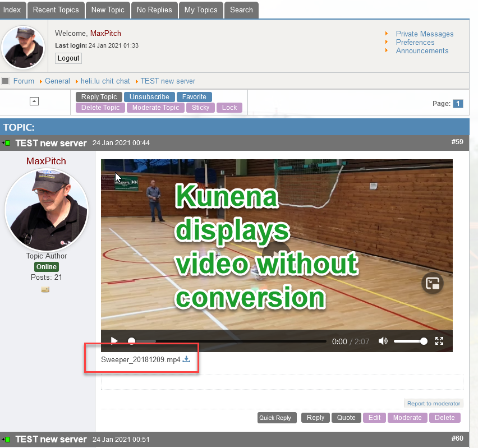Image resolution: width=478 pixels, height=448 pixels.
Task: Open the Private Messages link
Action: point(424,34)
